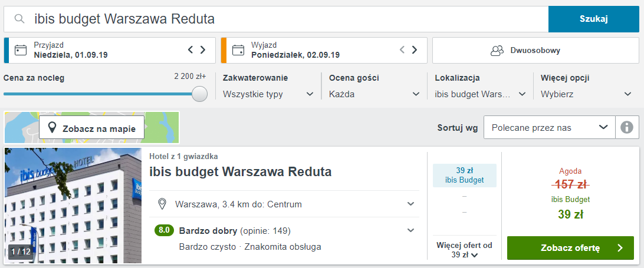Viewport: 644px width, 268px height.
Task: Click the Przyjazd arrival date field
Action: [110, 50]
